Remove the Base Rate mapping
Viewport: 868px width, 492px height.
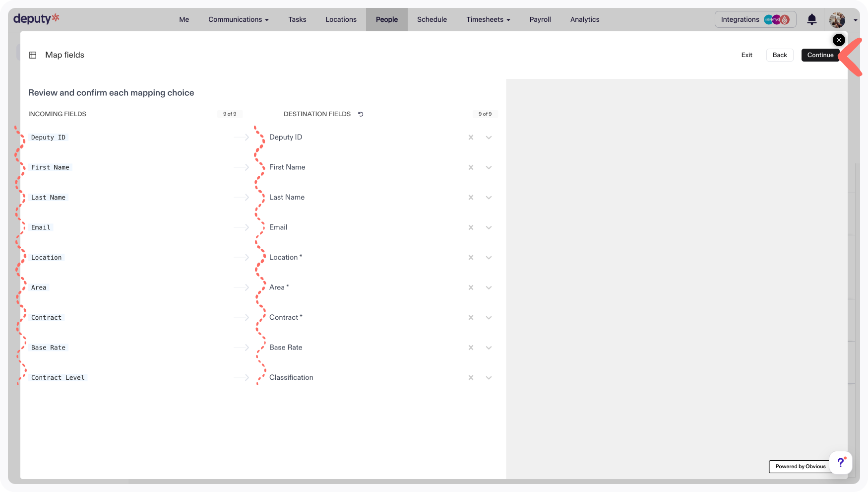471,348
